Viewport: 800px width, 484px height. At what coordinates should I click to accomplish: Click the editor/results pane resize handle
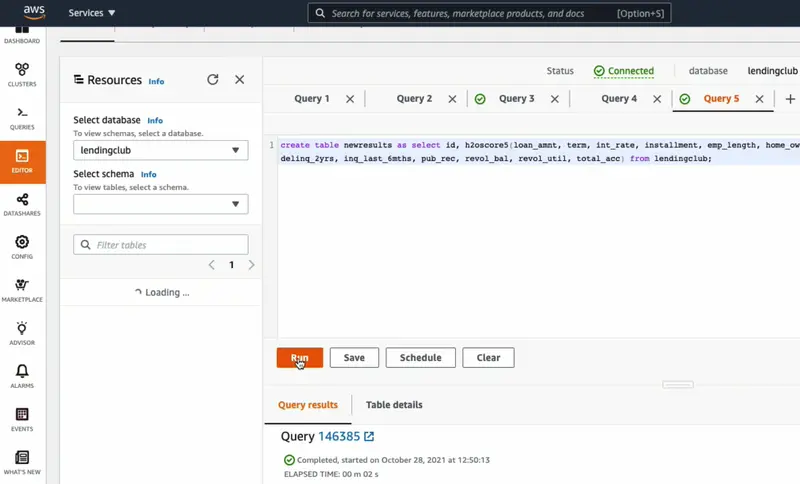tap(678, 385)
